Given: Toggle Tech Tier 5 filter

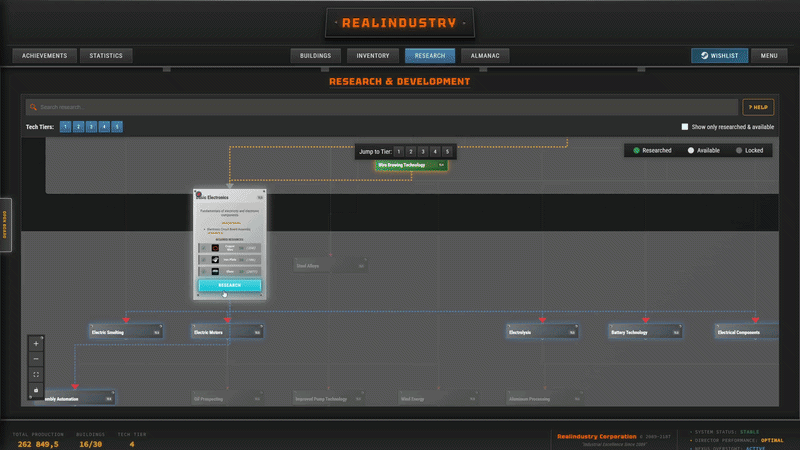Looking at the screenshot, I should (117, 127).
